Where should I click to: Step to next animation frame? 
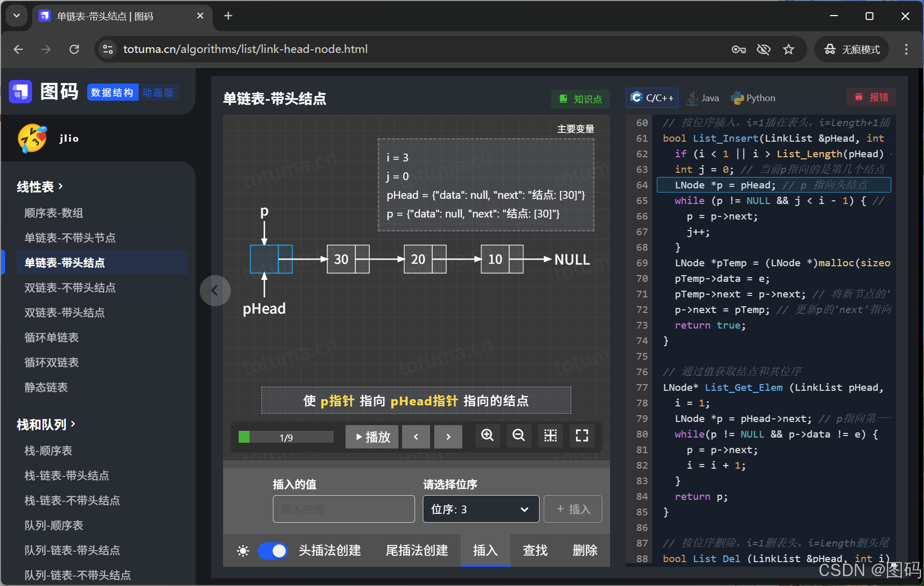[448, 437]
